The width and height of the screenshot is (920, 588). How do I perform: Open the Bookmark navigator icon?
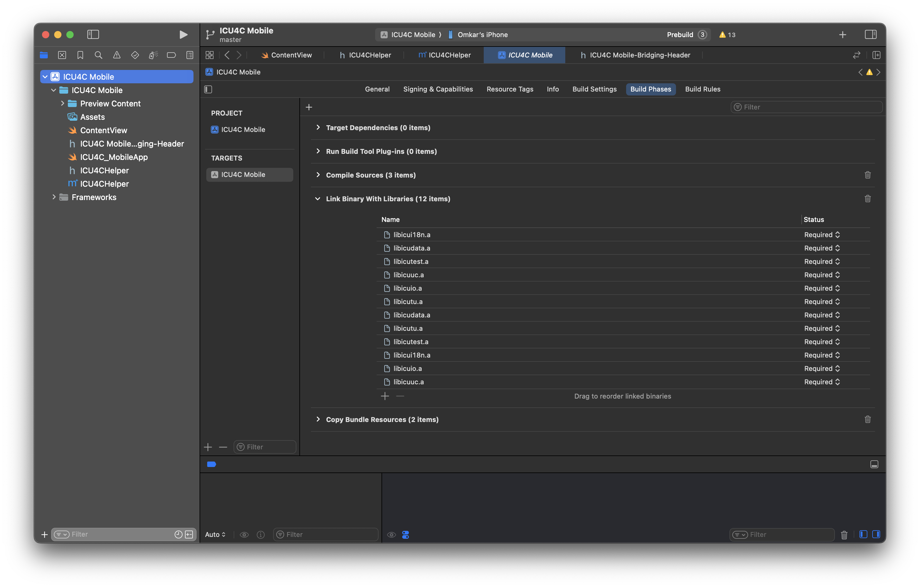click(80, 55)
